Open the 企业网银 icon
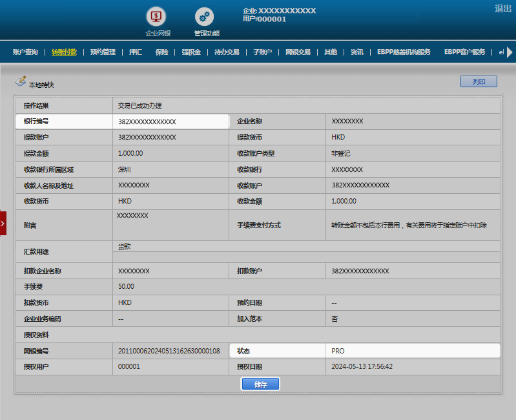Screen dimensions: 516x420 pos(156,16)
